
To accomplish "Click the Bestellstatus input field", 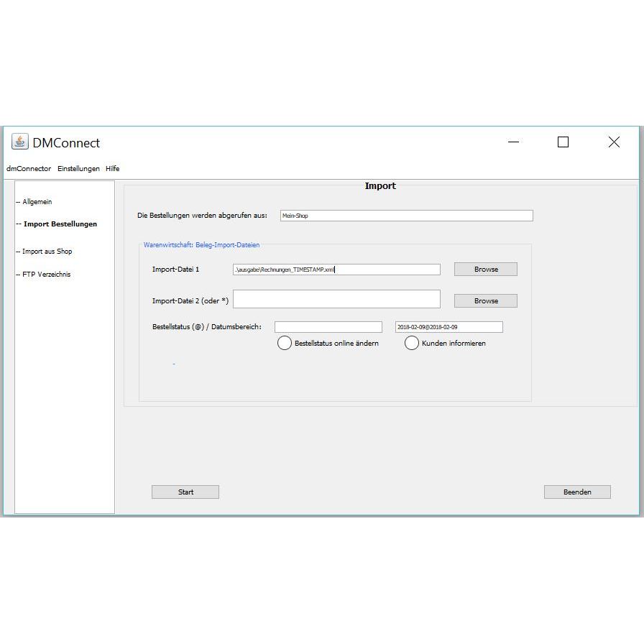I will click(x=328, y=327).
